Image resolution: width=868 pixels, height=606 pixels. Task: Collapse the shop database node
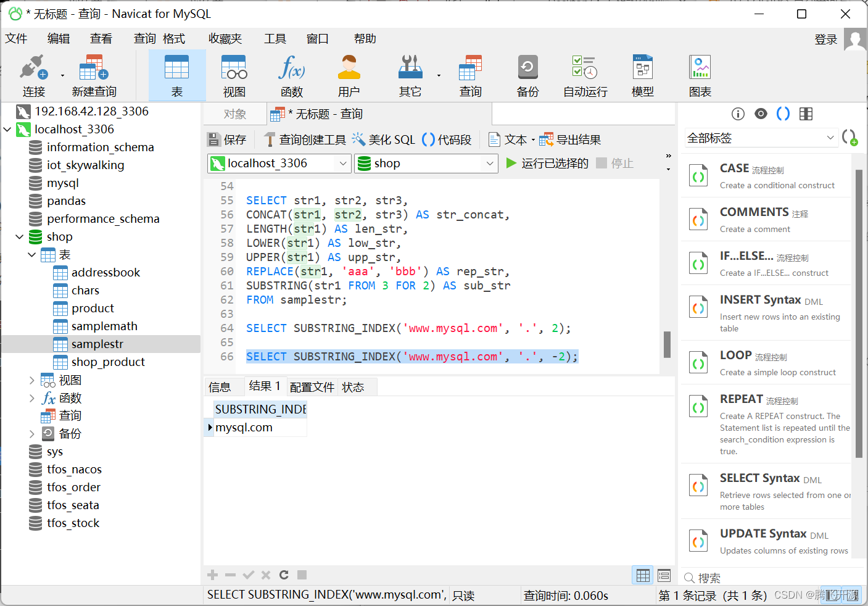click(20, 237)
